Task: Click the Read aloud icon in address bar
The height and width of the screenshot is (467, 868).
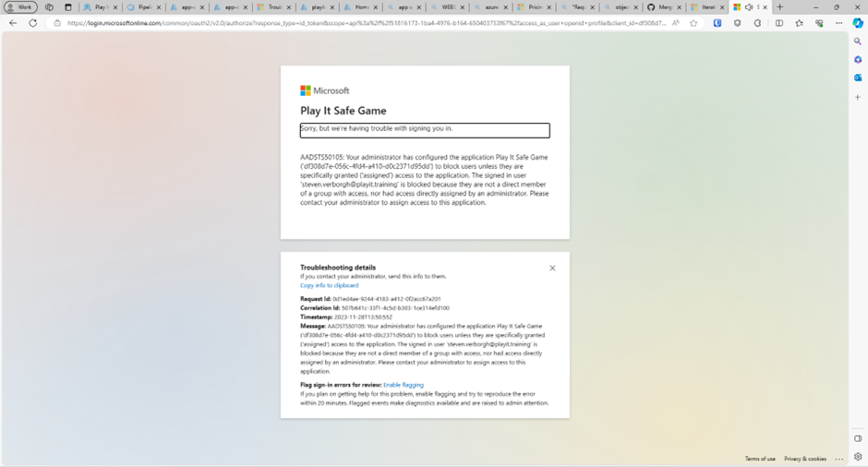Action: 677,23
